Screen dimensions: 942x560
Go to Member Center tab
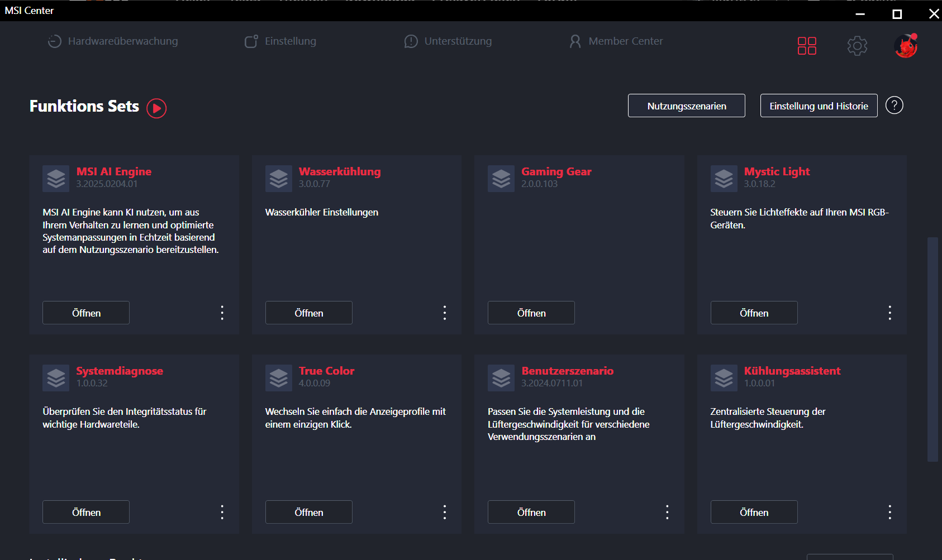pyautogui.click(x=616, y=41)
